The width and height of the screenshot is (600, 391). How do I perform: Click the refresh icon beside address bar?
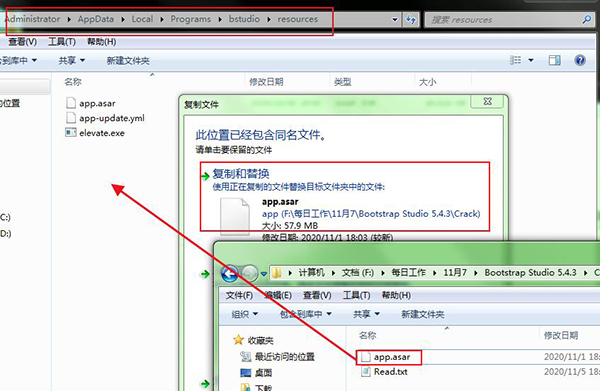click(x=411, y=19)
